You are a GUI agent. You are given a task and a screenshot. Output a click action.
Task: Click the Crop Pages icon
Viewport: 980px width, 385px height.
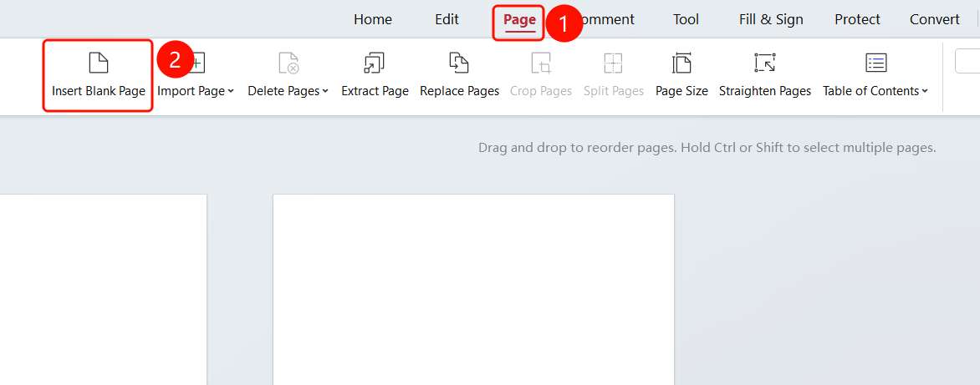coord(541,63)
